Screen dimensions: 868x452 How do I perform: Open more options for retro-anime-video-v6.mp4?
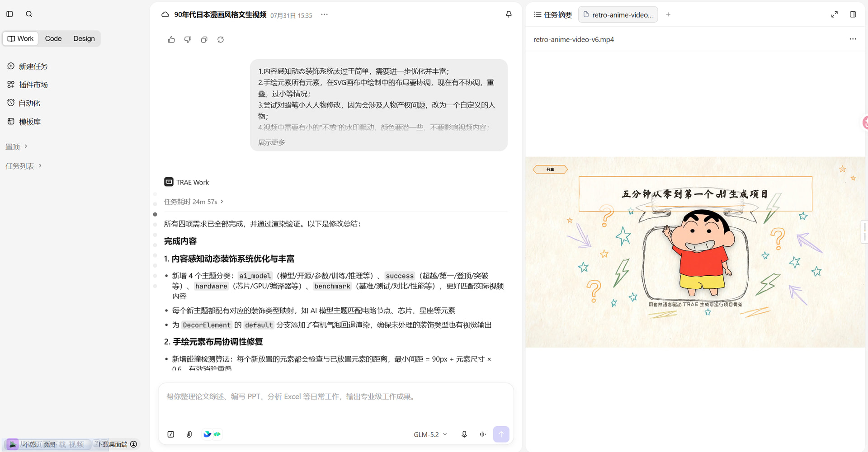[x=853, y=39]
